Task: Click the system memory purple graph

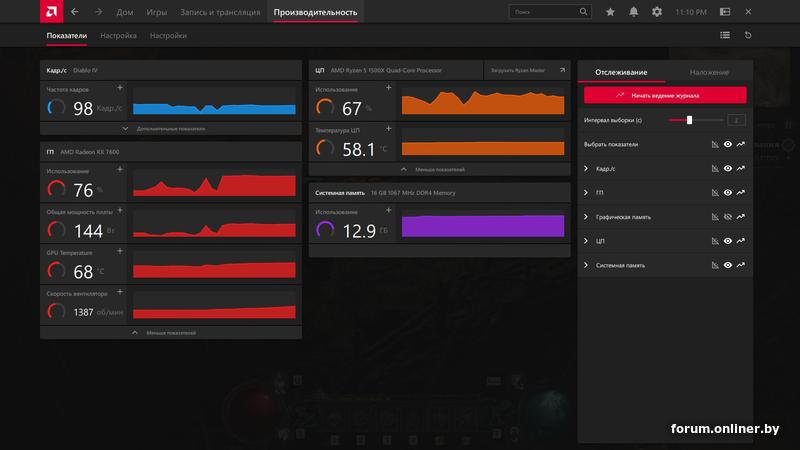Action: point(483,224)
